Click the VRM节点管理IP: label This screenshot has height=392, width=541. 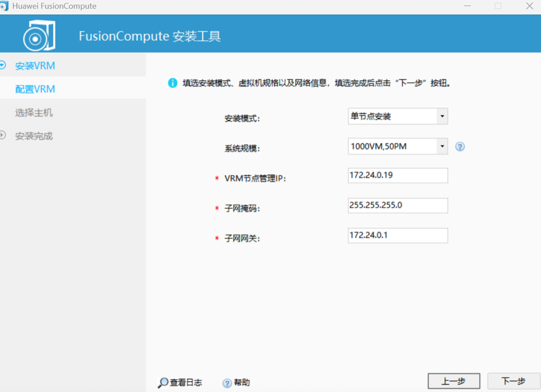(x=255, y=178)
